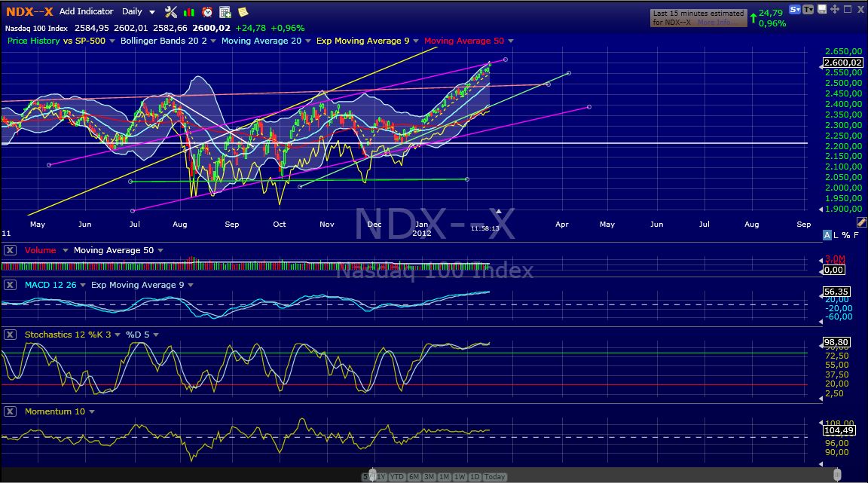Set a price alert with alarm clock icon
The image size is (868, 483).
pos(207,11)
